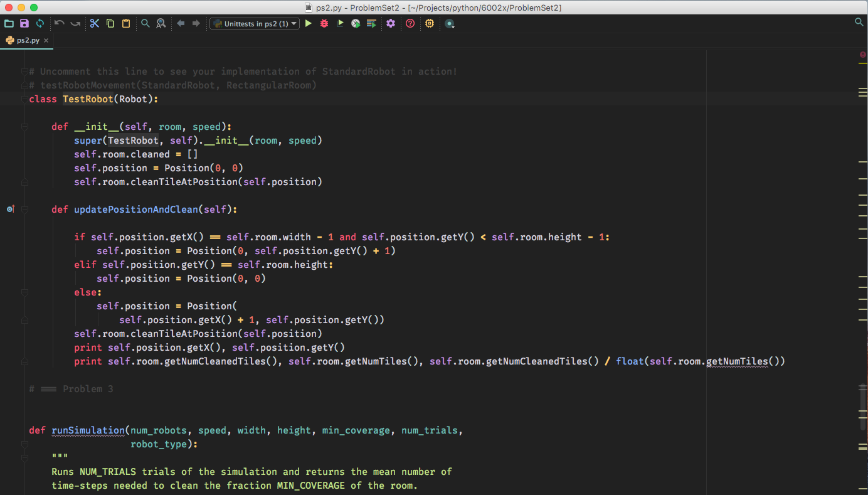Click the 'Runs NUM_TRIALS trials' docstring line
The image size is (868, 495).
point(251,472)
